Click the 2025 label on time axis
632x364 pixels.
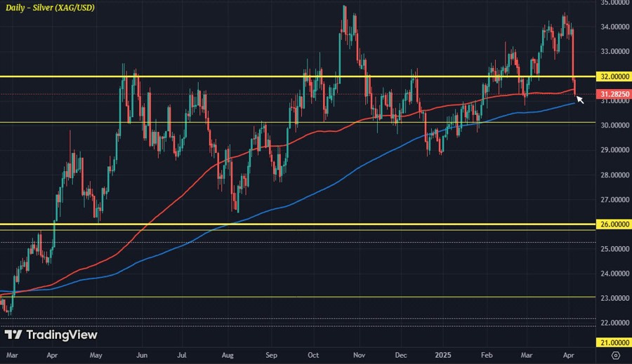click(x=443, y=355)
